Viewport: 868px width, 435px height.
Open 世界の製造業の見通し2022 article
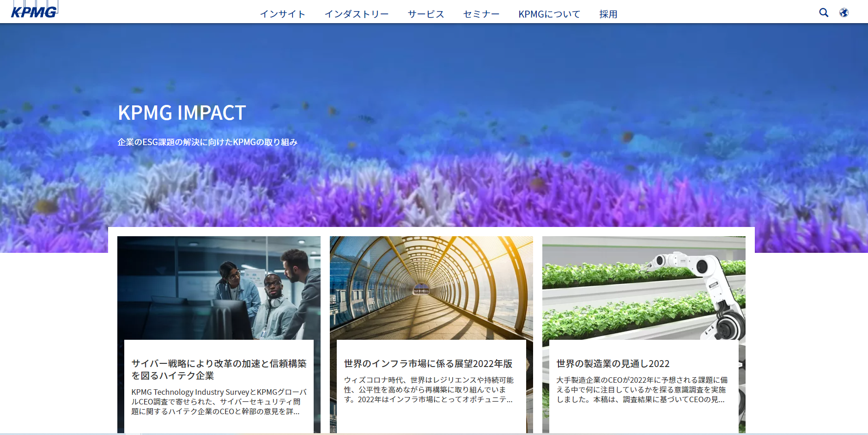pos(613,364)
